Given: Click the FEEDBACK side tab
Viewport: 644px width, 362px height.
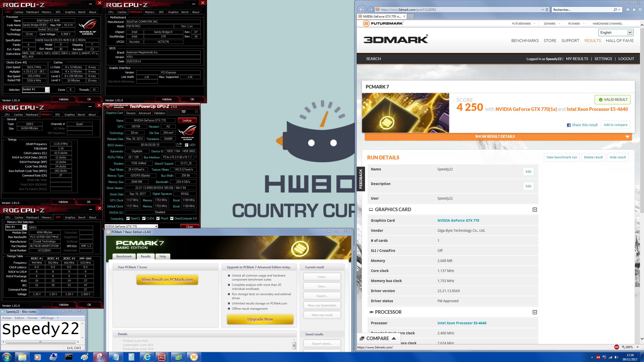Looking at the screenshot, I should [x=360, y=179].
